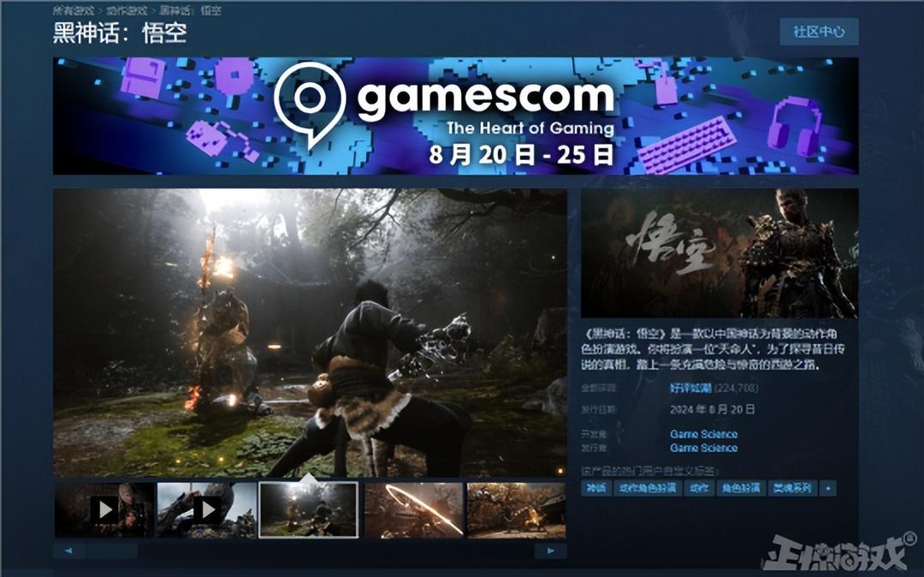This screenshot has width=924, height=577.
Task: Open the gamescom event banner
Action: click(x=455, y=116)
